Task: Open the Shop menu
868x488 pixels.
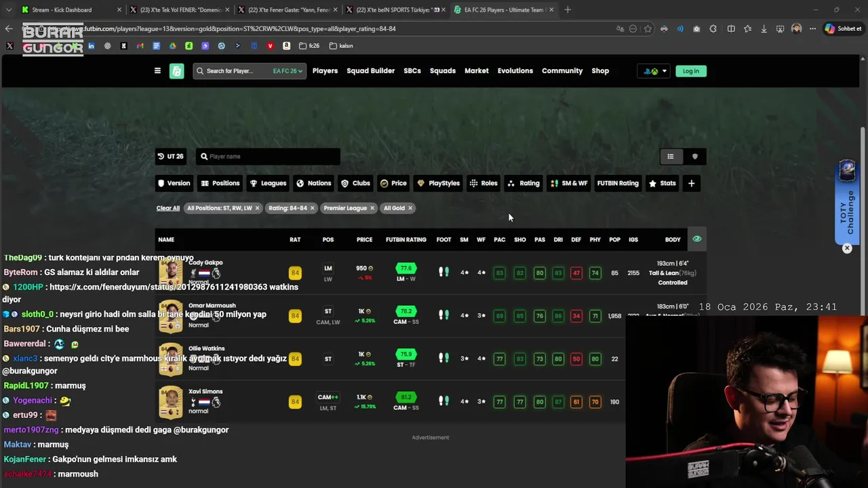Action: (x=600, y=71)
